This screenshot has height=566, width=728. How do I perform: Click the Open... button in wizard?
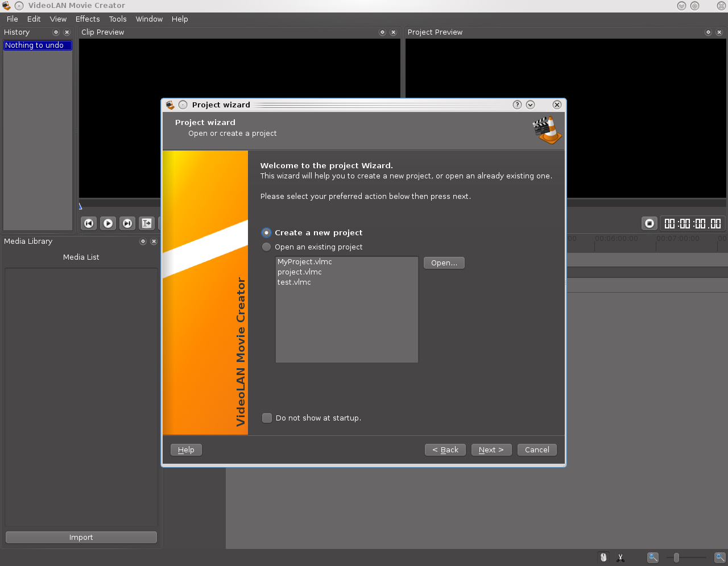[444, 263]
